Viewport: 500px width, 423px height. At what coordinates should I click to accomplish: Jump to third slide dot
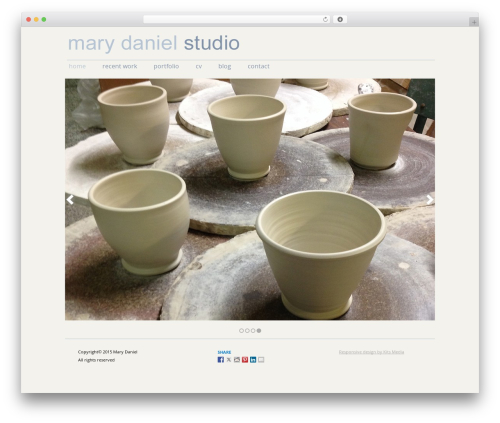click(x=253, y=331)
